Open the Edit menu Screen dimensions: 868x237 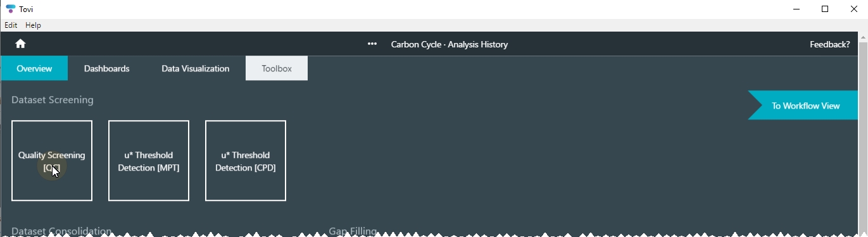click(11, 25)
